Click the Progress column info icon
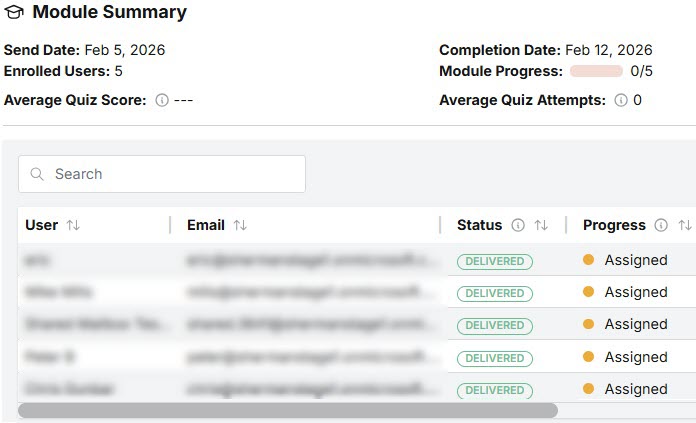 click(661, 225)
